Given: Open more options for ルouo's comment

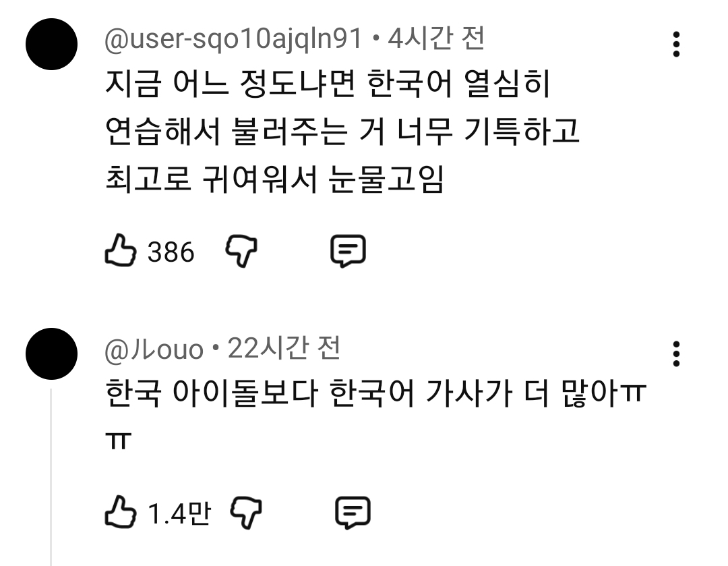Looking at the screenshot, I should point(676,353).
